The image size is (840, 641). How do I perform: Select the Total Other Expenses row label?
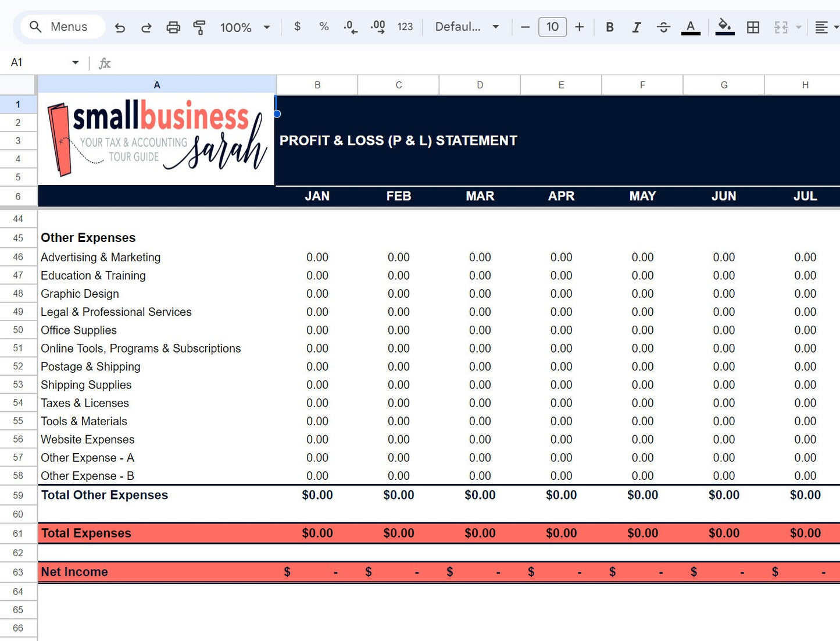104,495
